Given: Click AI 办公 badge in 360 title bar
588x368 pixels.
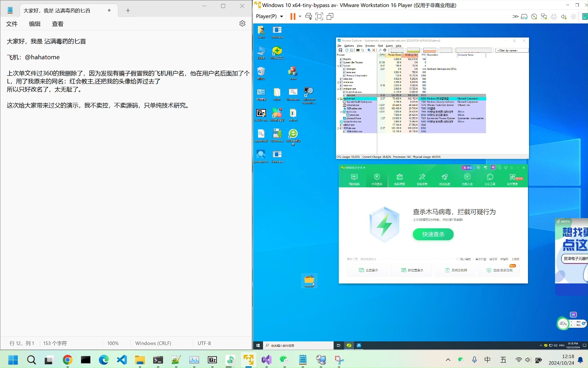Looking at the screenshot, I should click(x=468, y=168).
